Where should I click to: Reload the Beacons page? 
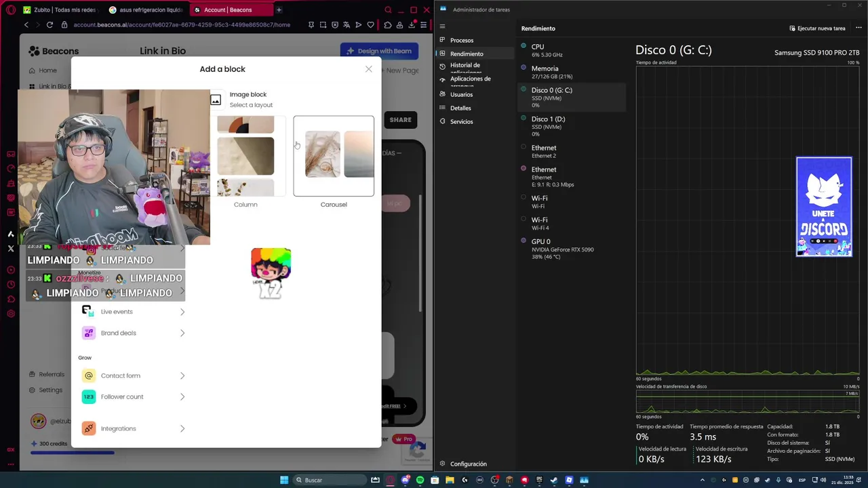50,25
